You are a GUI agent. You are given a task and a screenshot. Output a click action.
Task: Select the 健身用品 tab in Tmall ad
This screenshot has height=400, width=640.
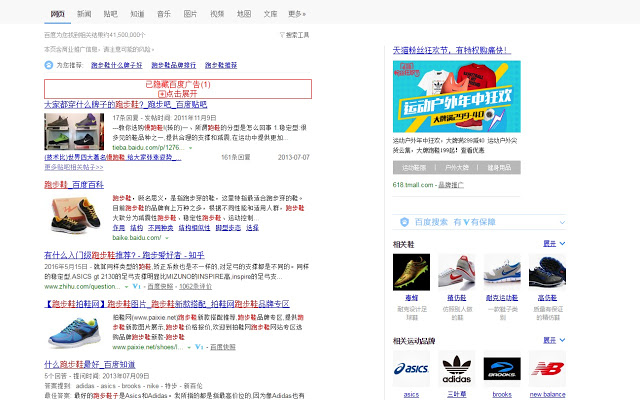point(499,168)
